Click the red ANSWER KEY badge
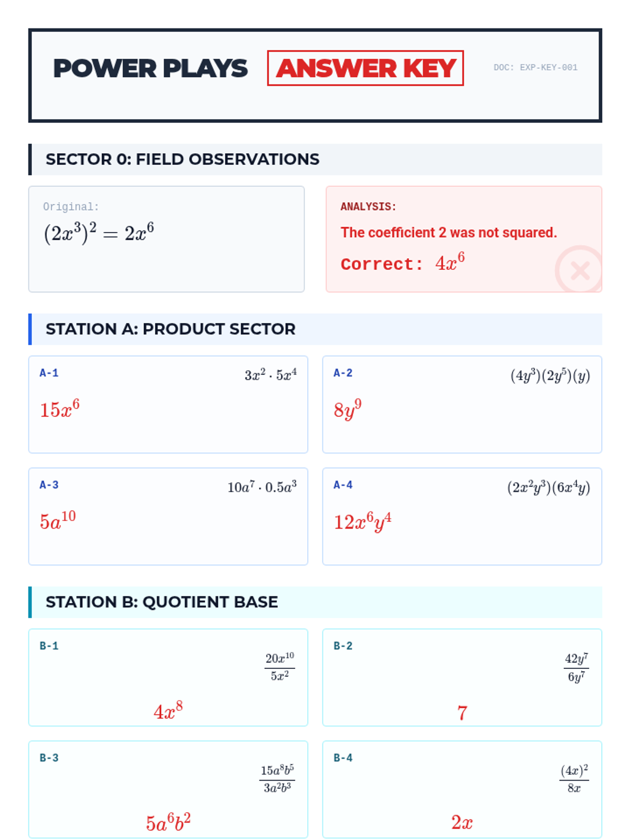 [365, 68]
